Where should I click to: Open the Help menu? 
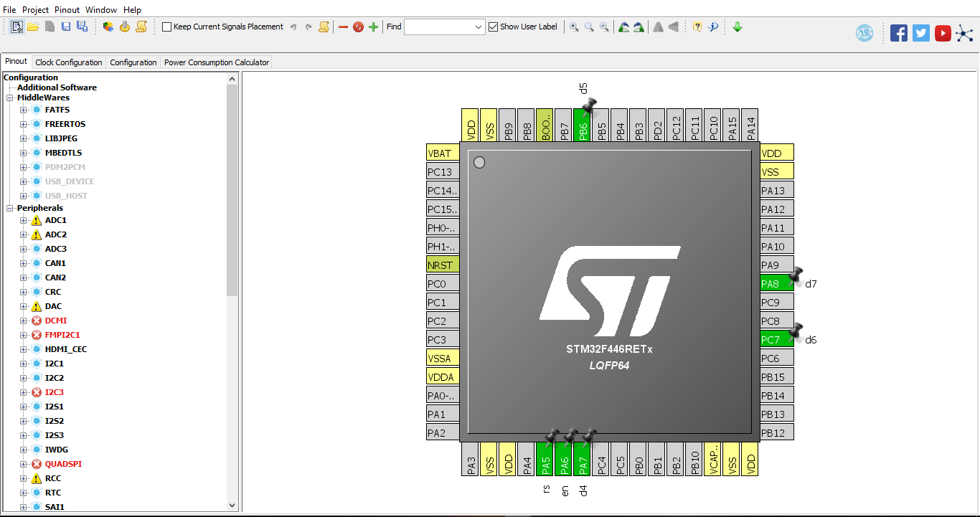pos(132,10)
